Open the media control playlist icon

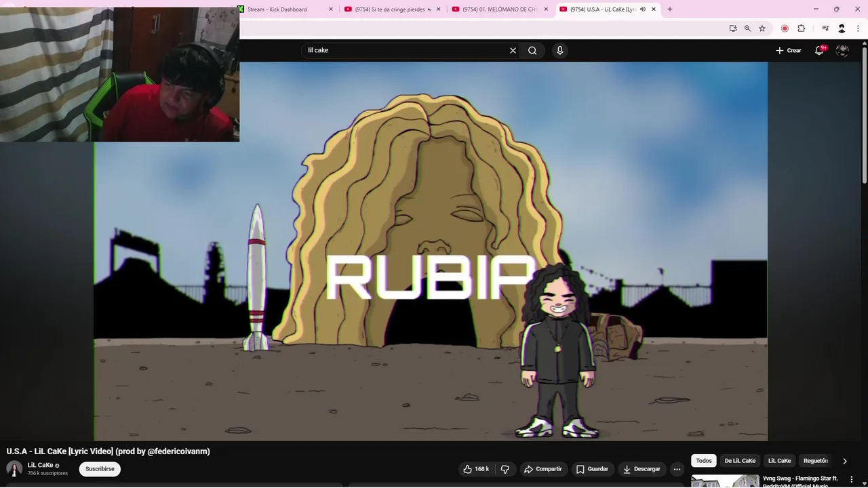(825, 28)
